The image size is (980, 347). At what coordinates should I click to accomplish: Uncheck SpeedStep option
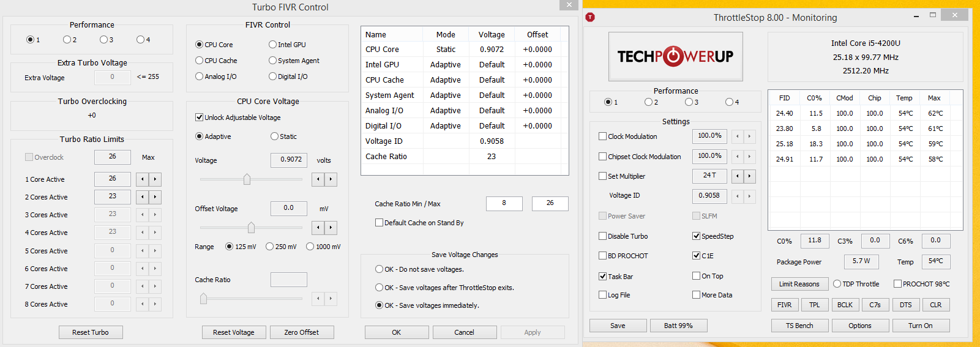(x=697, y=236)
